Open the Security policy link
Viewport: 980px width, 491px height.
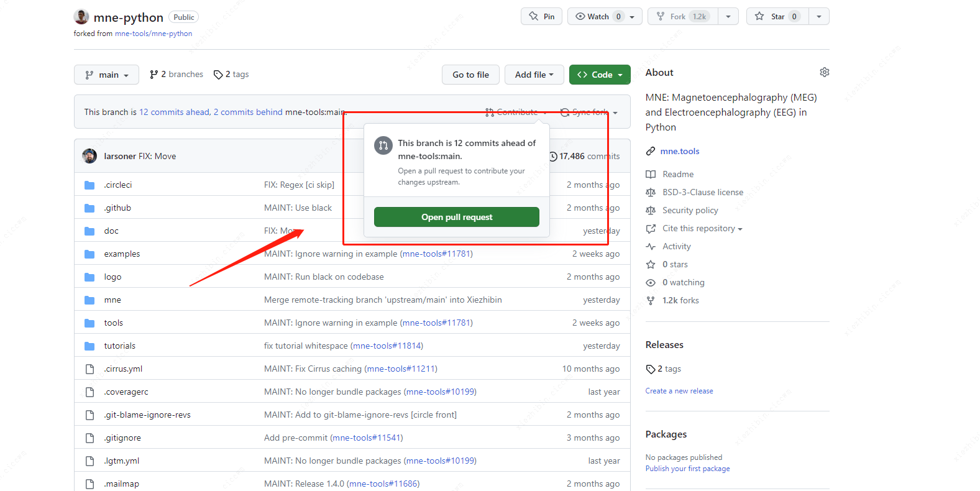(690, 210)
